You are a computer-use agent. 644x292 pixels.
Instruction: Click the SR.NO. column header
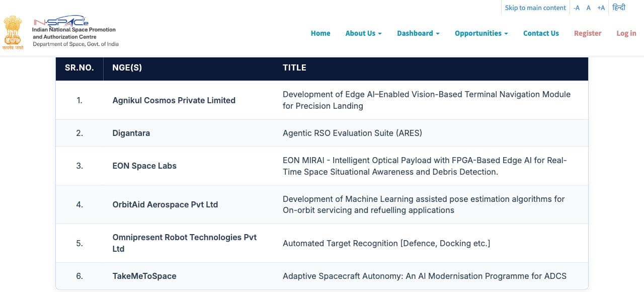pyautogui.click(x=79, y=67)
